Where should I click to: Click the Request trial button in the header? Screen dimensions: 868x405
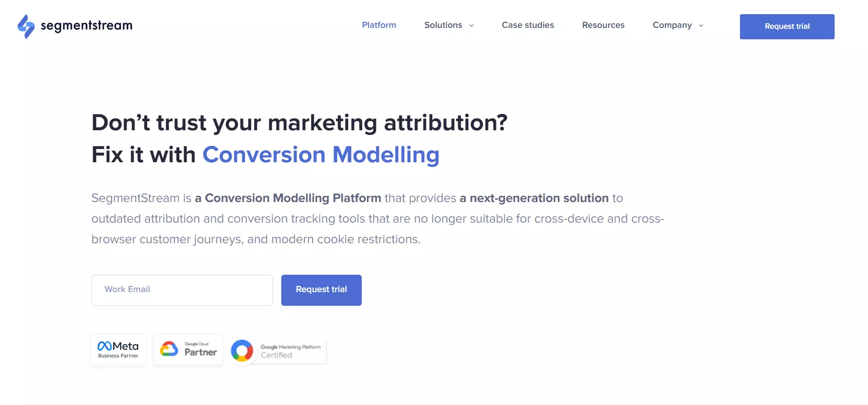click(787, 26)
